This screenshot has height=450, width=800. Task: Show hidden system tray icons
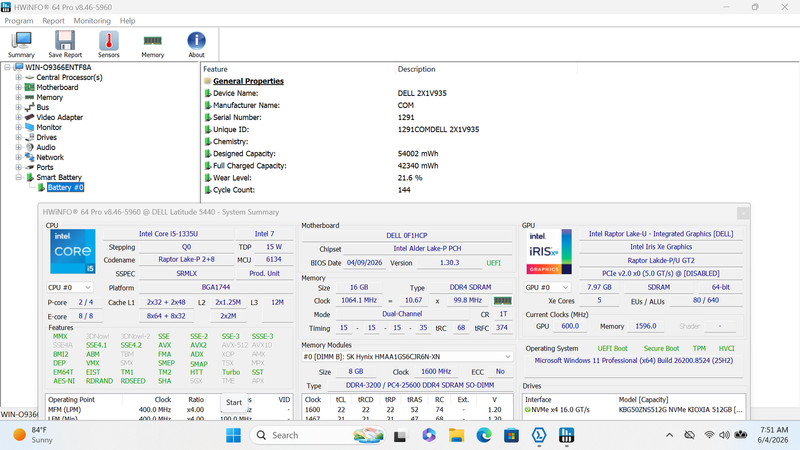click(669, 435)
